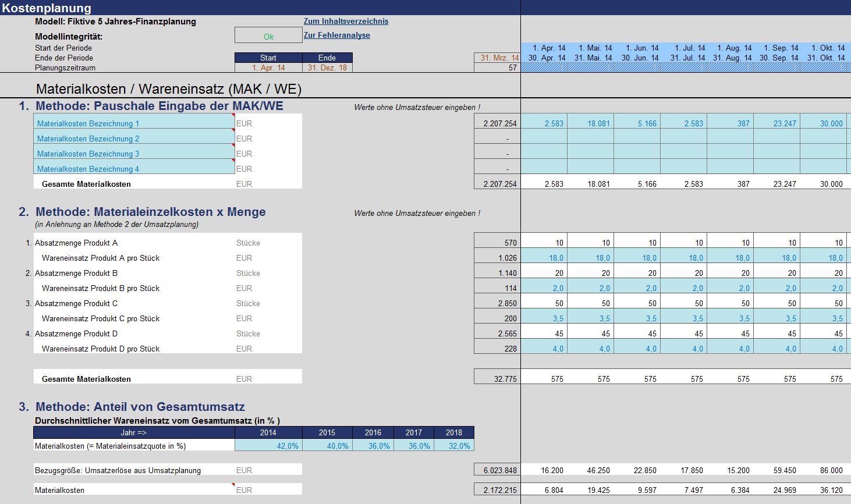Select the Ende date cell 31. Dez. 18
Image resolution: width=851 pixels, height=504 pixels.
327,68
